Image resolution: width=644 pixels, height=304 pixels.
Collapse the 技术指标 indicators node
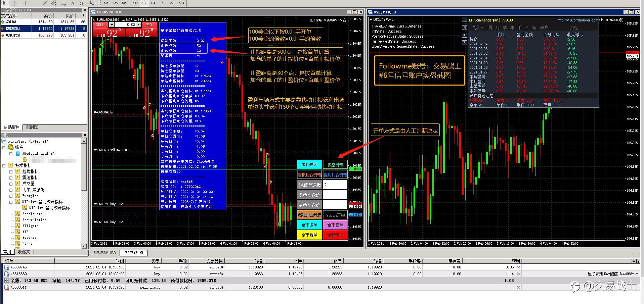coord(4,165)
